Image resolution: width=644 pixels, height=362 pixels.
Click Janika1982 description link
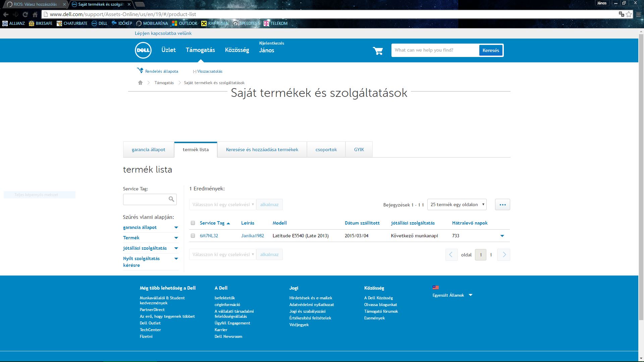pos(253,236)
